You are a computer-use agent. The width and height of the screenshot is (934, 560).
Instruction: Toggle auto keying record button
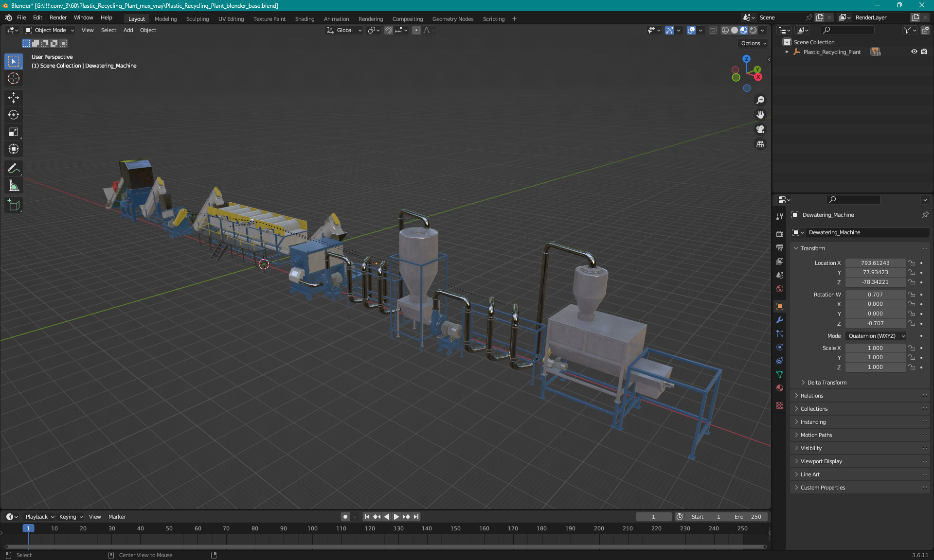point(345,517)
